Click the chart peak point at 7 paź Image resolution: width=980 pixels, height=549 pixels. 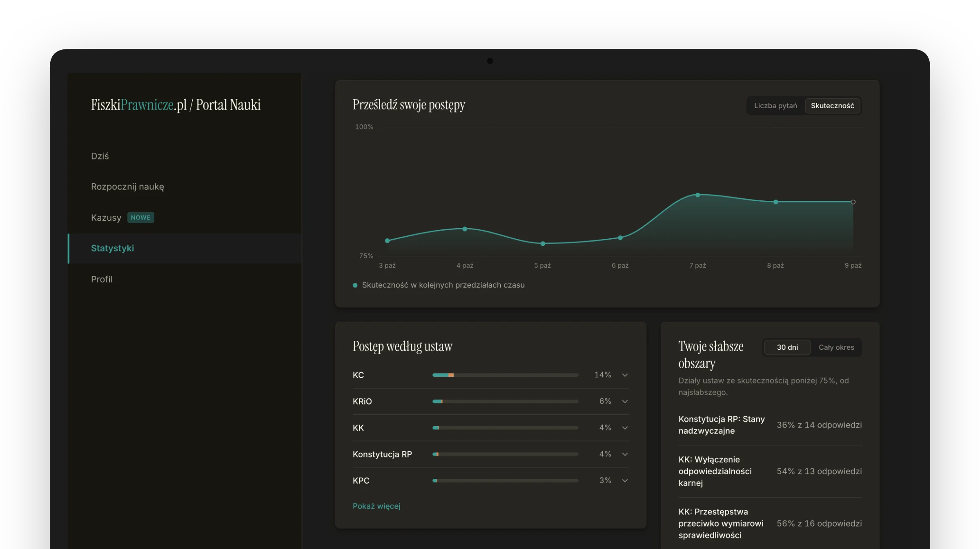[x=698, y=195]
